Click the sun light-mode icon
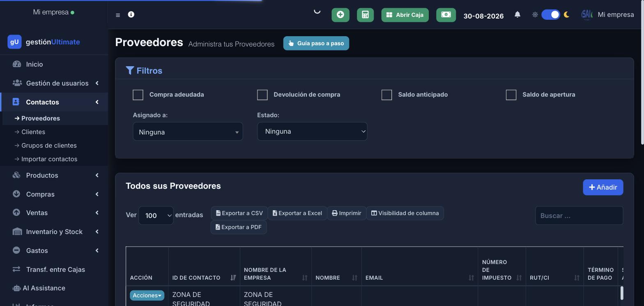This screenshot has height=306, width=644. (x=535, y=15)
